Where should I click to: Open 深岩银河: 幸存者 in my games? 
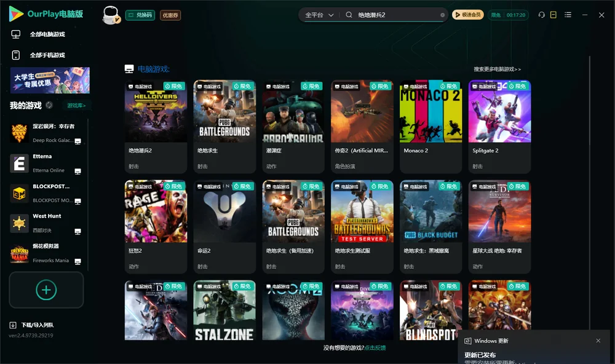pos(46,133)
